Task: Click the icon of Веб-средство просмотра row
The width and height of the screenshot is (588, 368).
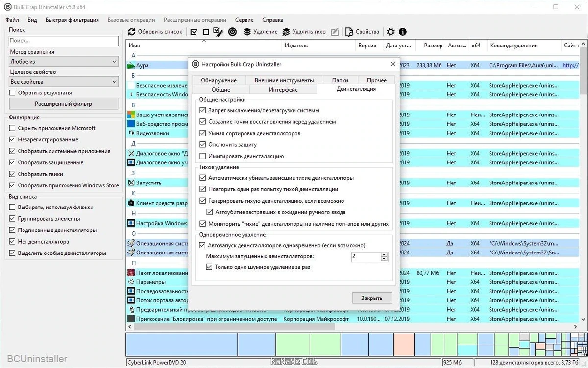Action: coord(131,124)
